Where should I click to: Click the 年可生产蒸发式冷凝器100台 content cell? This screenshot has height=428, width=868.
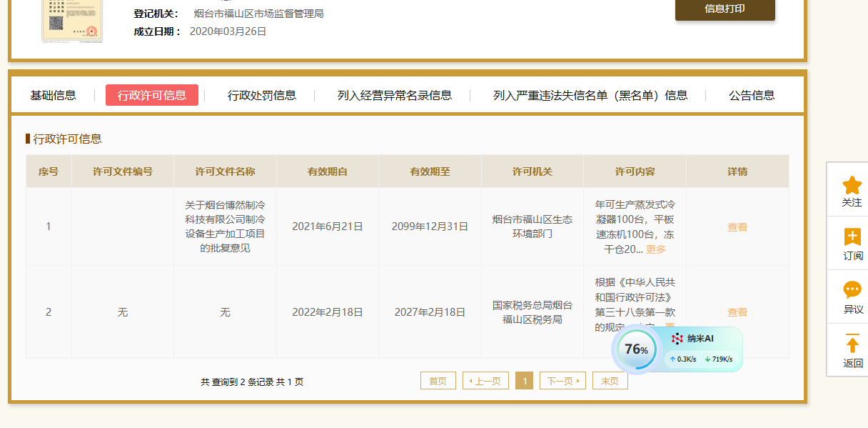point(635,227)
